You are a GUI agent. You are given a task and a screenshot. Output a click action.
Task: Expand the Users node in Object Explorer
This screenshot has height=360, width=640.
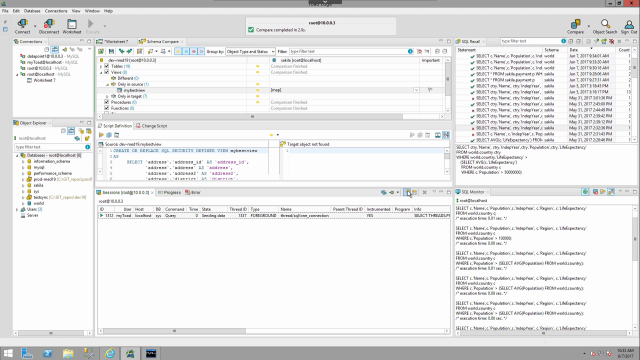[17, 209]
